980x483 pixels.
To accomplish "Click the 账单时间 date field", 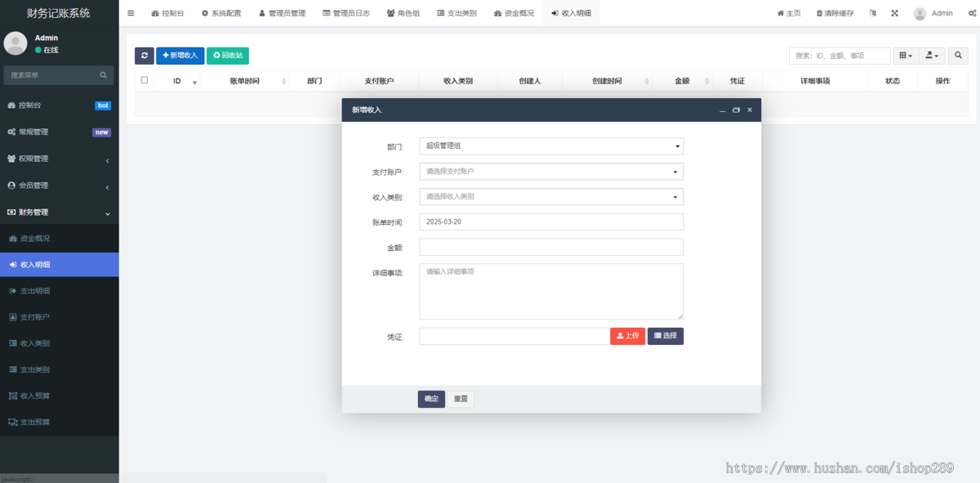I will (551, 222).
